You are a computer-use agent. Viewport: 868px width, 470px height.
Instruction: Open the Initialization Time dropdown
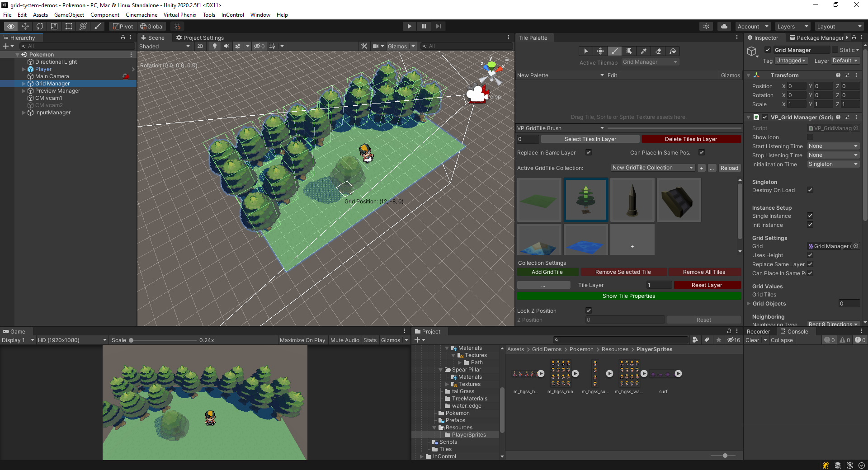[x=833, y=164]
